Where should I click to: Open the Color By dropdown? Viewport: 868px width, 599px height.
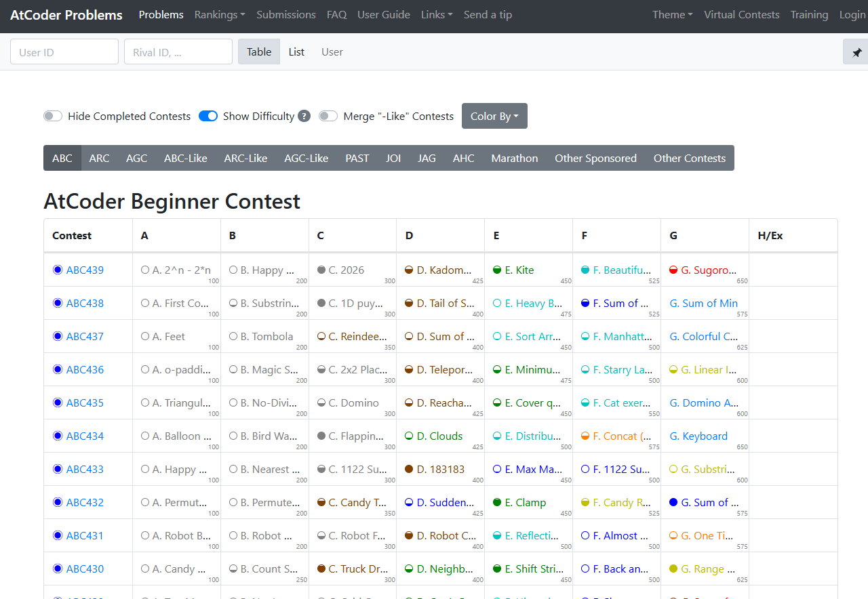[494, 116]
